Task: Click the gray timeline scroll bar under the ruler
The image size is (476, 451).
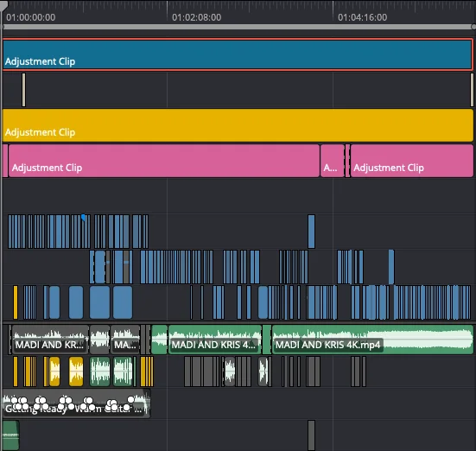Action: (x=238, y=27)
